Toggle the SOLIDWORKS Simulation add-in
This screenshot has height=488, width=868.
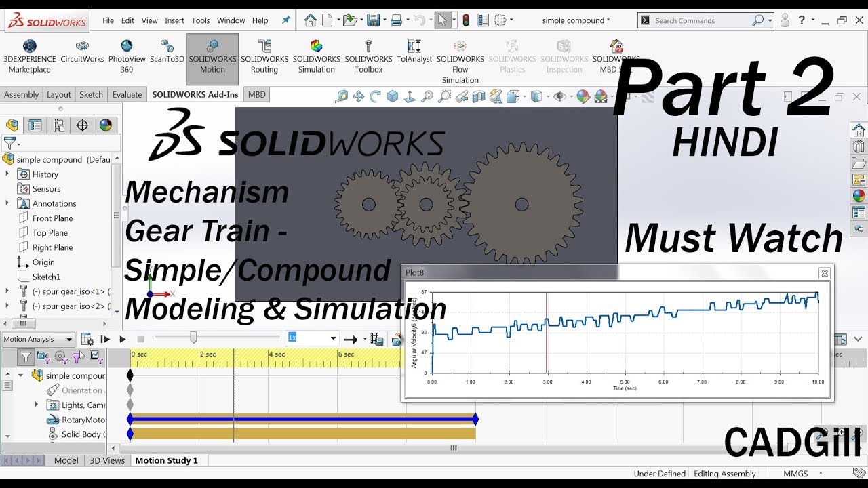tap(317, 57)
